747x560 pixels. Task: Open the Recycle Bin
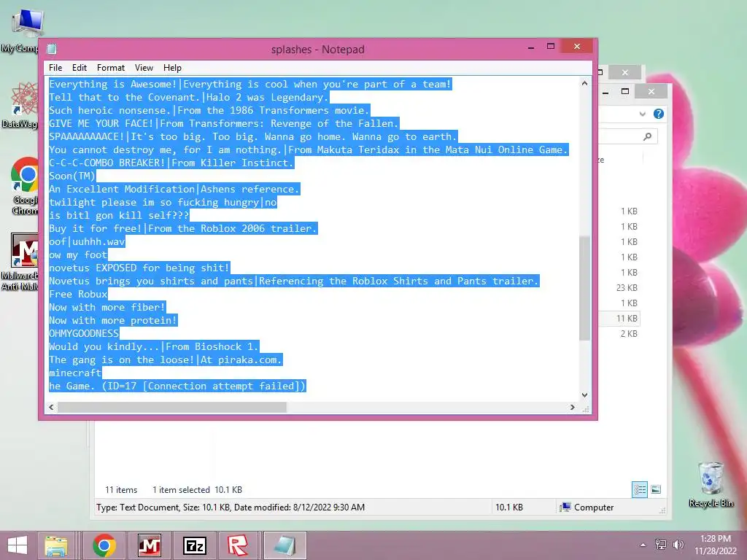[711, 484]
